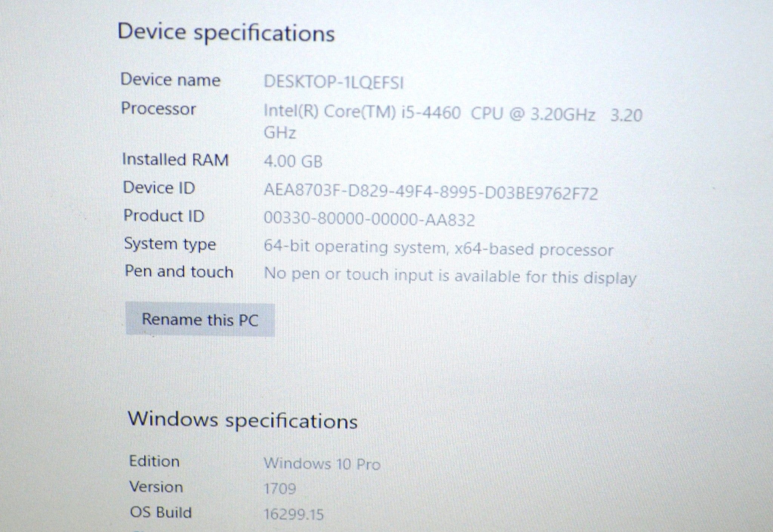Viewport: 773px width, 532px height.
Task: Click the Device name label
Action: [x=170, y=80]
